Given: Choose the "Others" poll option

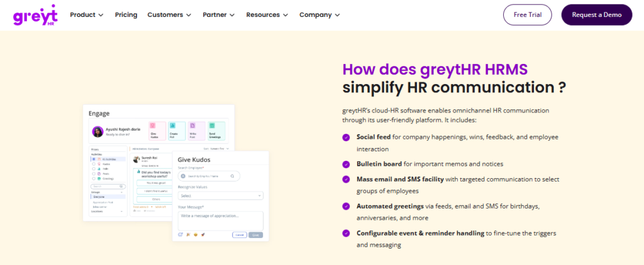Looking at the screenshot, I should tap(154, 199).
